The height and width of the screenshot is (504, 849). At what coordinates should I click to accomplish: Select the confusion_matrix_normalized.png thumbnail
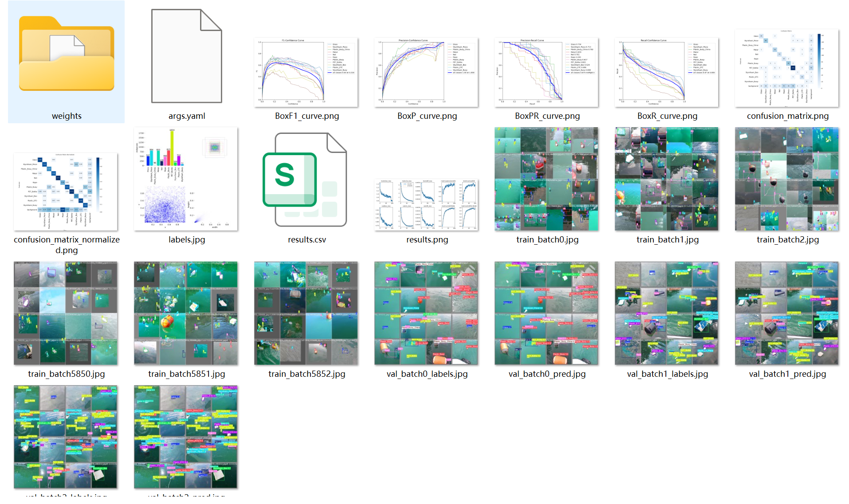click(x=66, y=191)
